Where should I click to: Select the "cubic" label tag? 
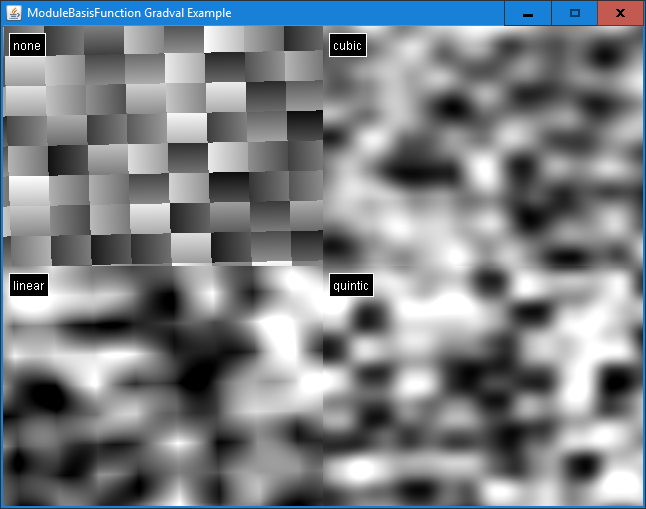[347, 46]
